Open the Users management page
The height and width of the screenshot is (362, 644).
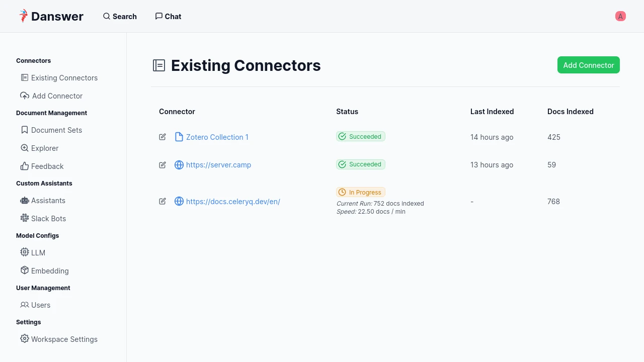[36, 305]
